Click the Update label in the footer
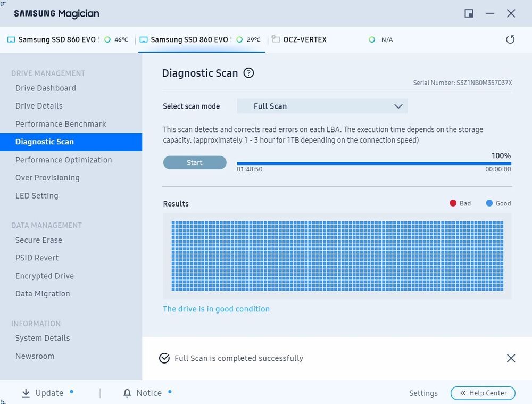The image size is (532, 404). point(49,393)
